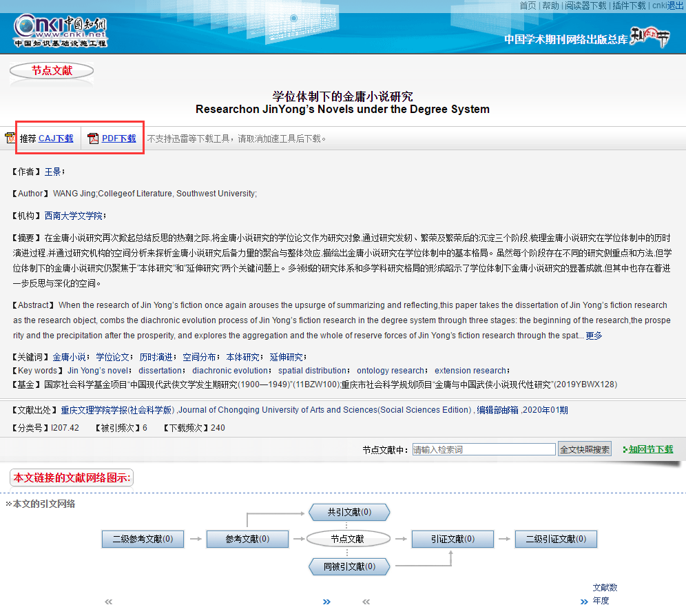Click the « chevron on the left side

click(x=108, y=602)
